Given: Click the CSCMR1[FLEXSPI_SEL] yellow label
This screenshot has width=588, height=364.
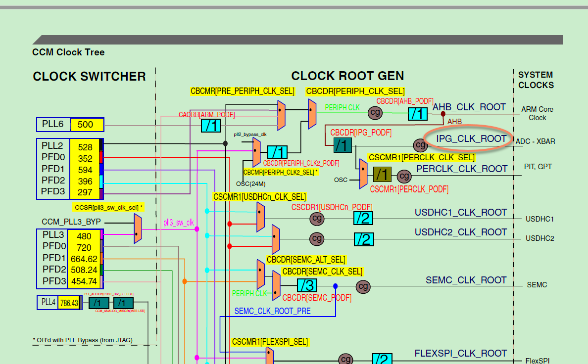Looking at the screenshot, I should 270,342.
